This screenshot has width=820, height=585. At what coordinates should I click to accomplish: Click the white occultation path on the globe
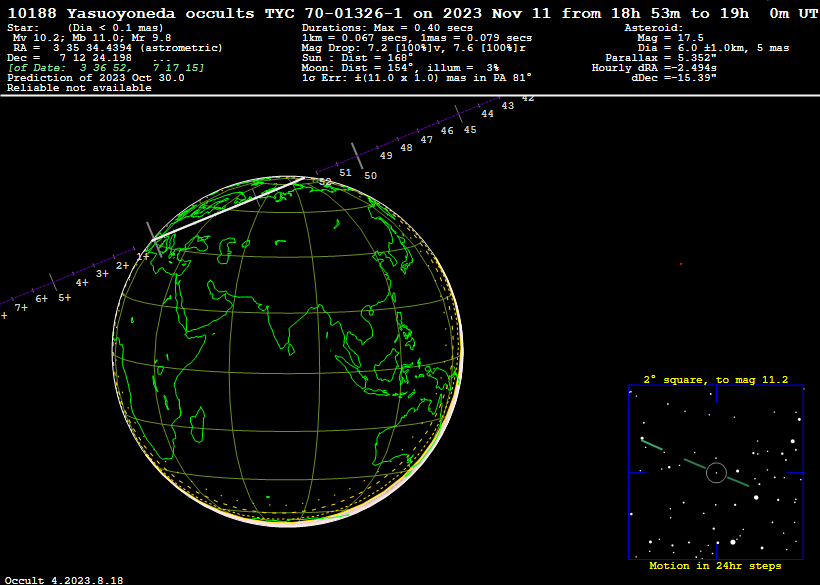[228, 209]
